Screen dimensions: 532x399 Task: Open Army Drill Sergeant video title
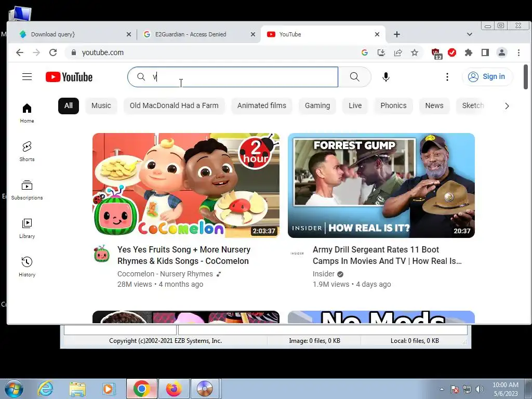pyautogui.click(x=387, y=255)
